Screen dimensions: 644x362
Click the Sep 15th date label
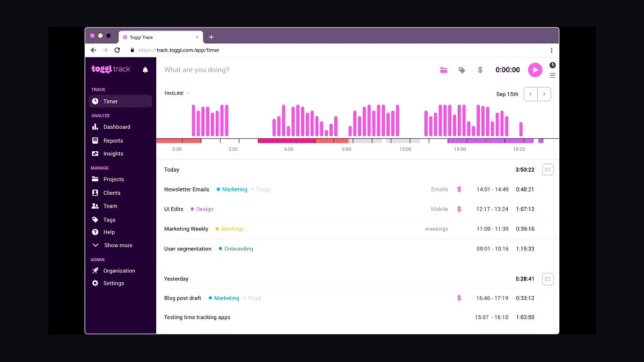[507, 94]
